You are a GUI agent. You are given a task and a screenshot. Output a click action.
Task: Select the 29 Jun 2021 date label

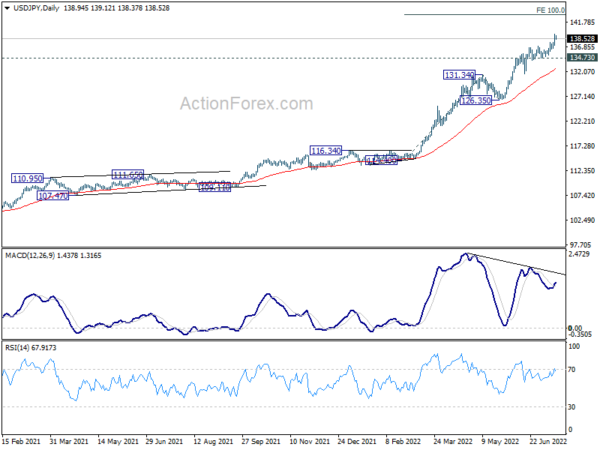point(164,441)
